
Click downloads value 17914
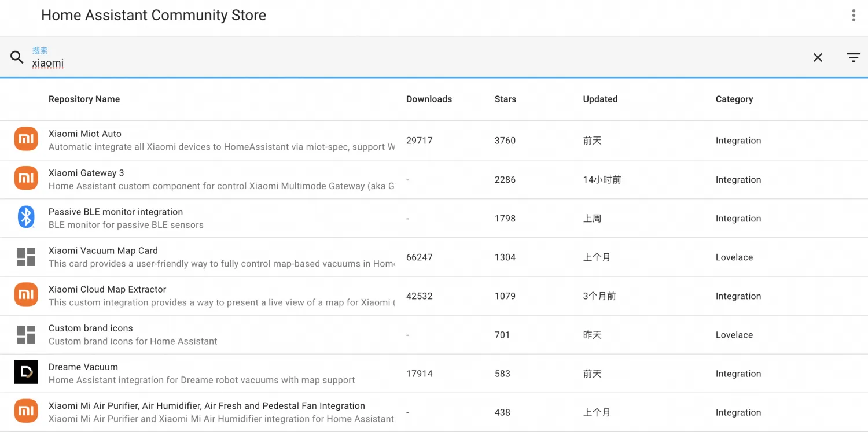coord(420,374)
